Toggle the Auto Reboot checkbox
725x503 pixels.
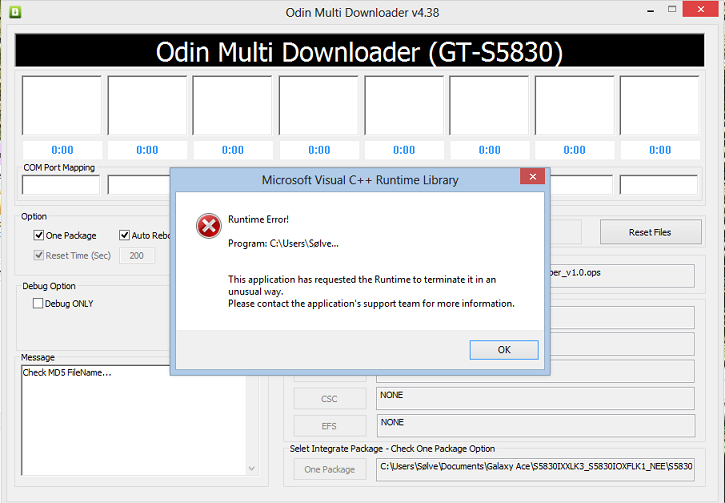point(124,235)
